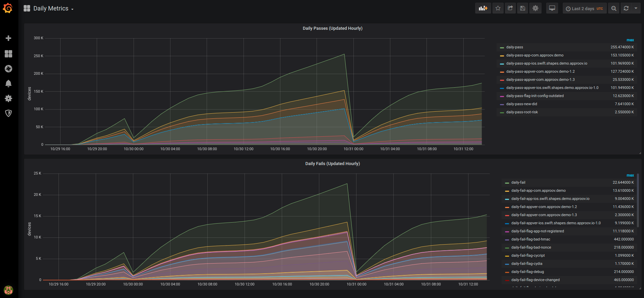Open the Dashboards grid icon in sidebar

pyautogui.click(x=8, y=54)
